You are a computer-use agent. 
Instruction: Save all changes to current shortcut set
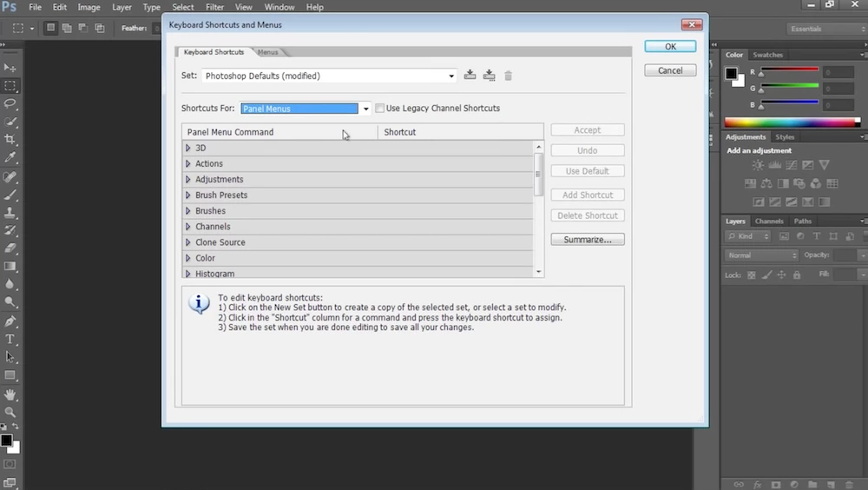pyautogui.click(x=470, y=75)
